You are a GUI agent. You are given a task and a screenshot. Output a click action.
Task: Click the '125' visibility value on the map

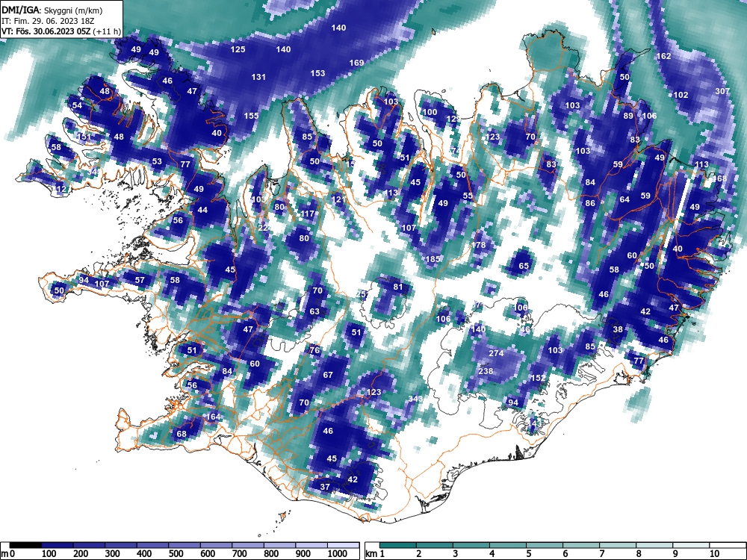tap(238, 49)
